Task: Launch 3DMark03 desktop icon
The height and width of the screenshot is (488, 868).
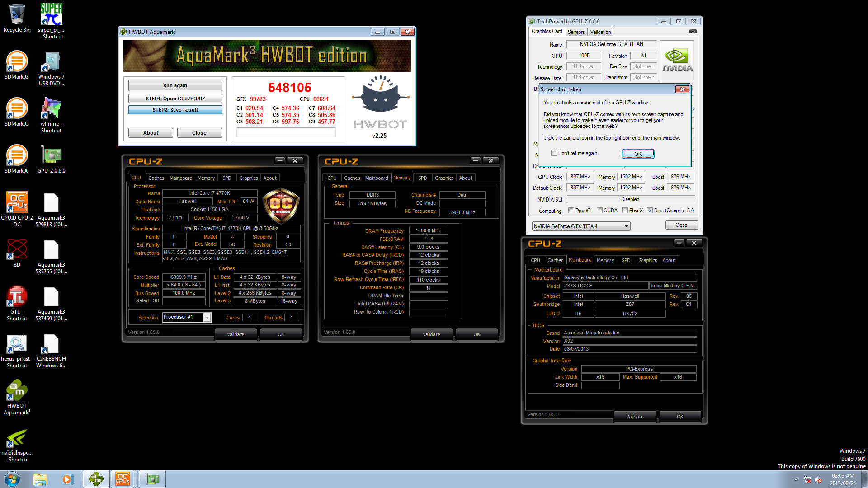Action: point(17,65)
